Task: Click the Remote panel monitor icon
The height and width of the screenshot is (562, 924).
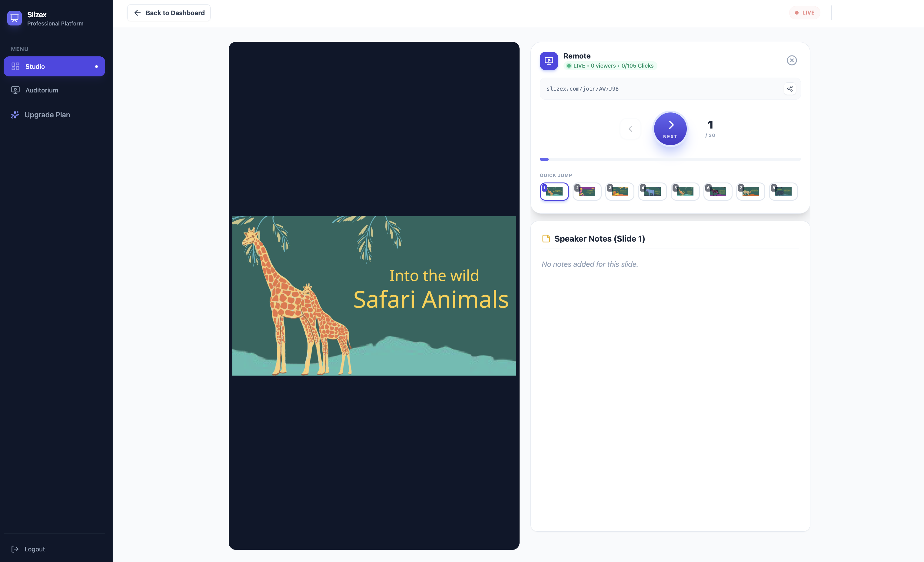Action: pos(549,60)
